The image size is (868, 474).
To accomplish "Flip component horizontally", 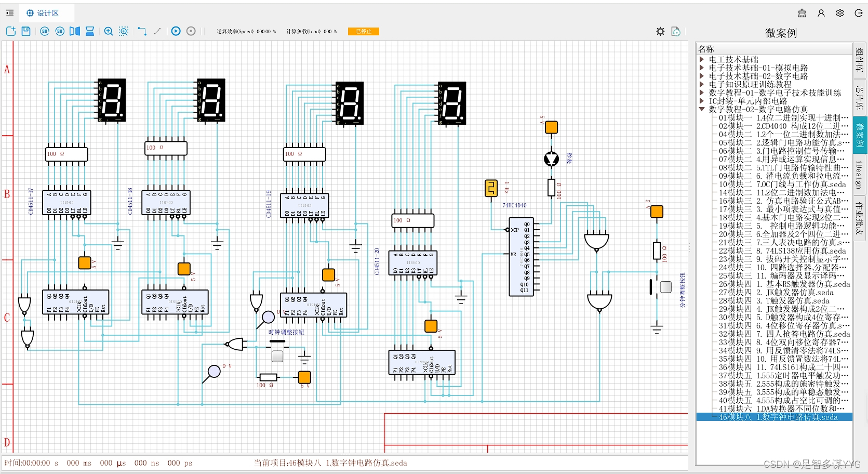I will (75, 31).
